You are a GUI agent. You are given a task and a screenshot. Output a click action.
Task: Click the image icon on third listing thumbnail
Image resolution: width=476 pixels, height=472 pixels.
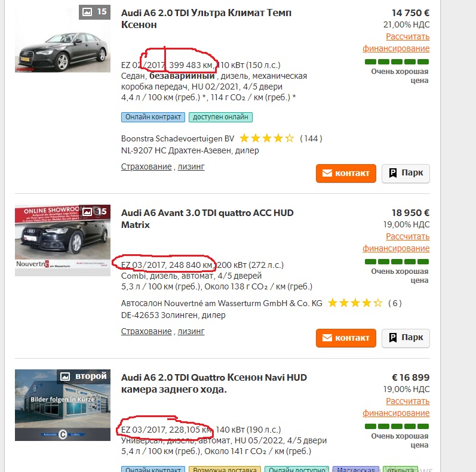(x=65, y=377)
